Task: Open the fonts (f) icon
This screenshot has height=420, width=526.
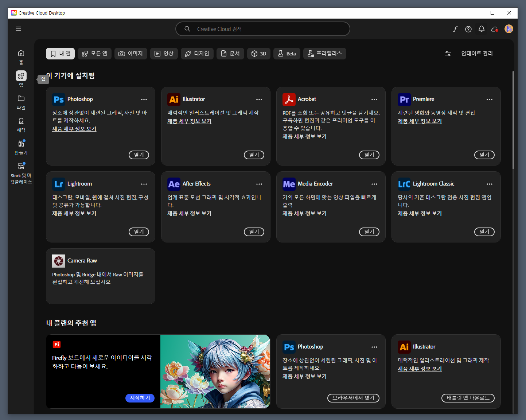Action: click(x=455, y=29)
